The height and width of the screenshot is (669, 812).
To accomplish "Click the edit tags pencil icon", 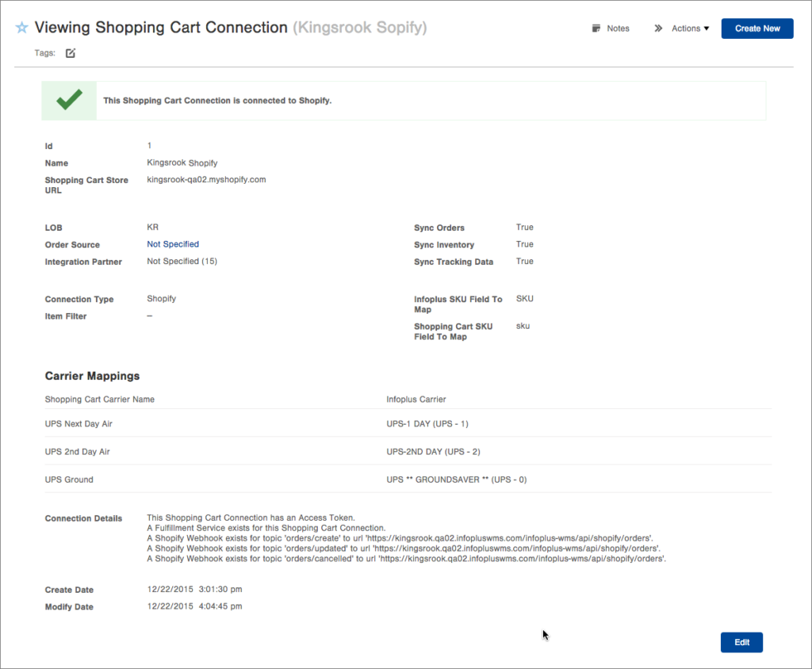I will click(x=71, y=53).
